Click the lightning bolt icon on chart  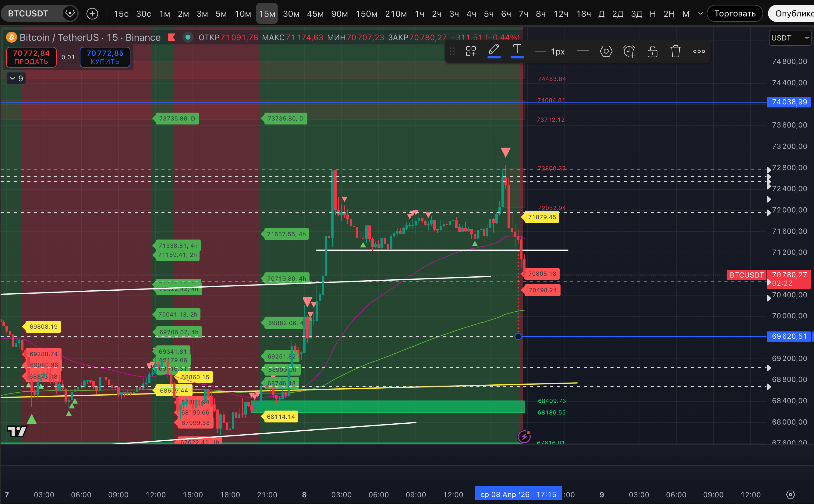click(524, 436)
